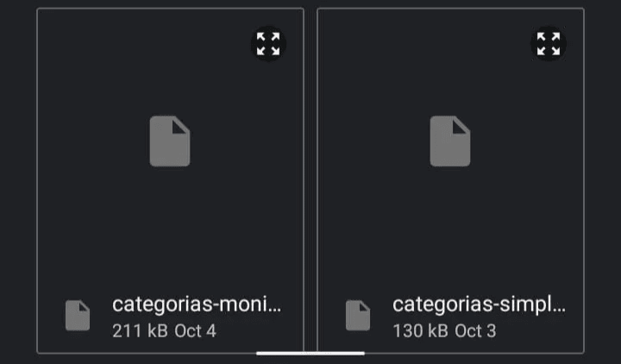Viewport: 621px width, 364px height.
Task: Click blank area below the 130 kB text
Action: coord(420,346)
